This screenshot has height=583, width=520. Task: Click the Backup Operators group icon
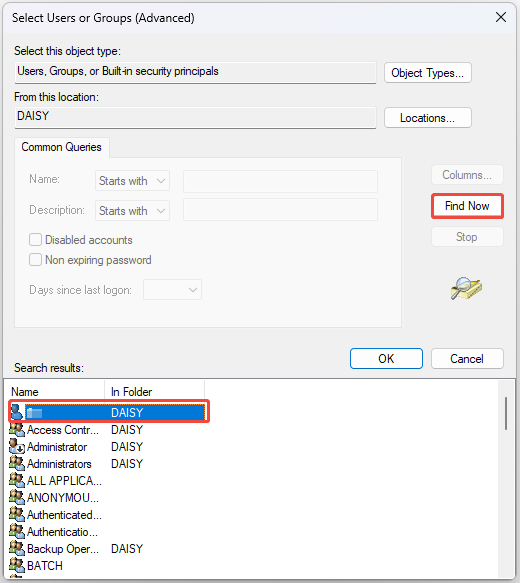coord(17,548)
